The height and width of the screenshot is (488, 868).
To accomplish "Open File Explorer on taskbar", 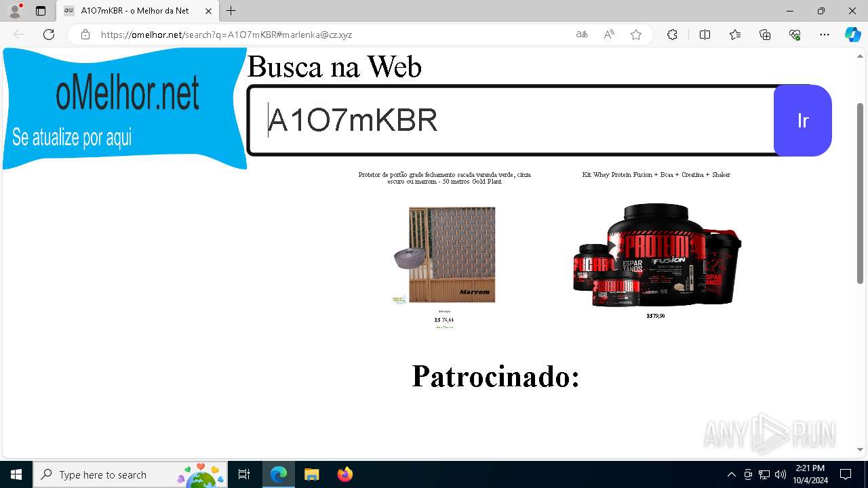I will [x=311, y=474].
